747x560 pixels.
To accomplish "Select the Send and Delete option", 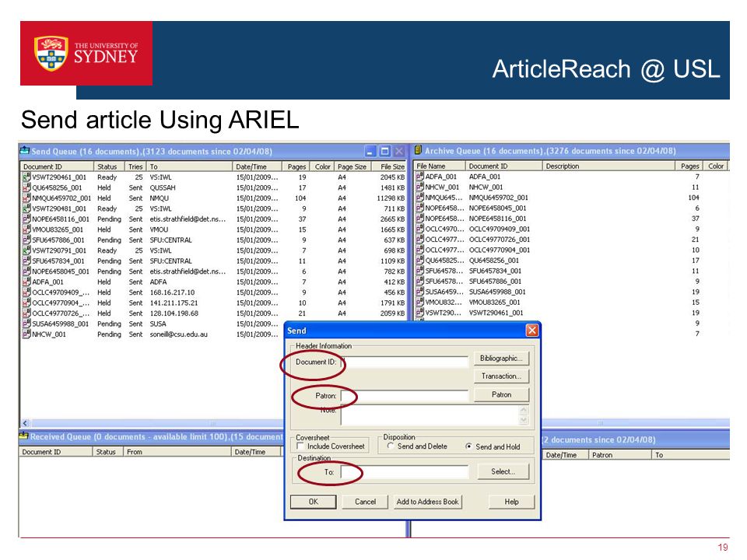I will tap(391, 446).
